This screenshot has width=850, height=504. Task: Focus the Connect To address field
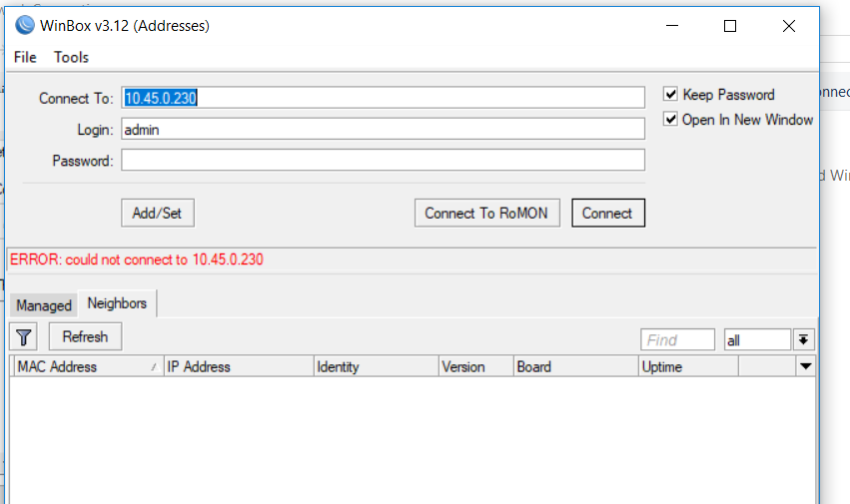click(x=383, y=98)
